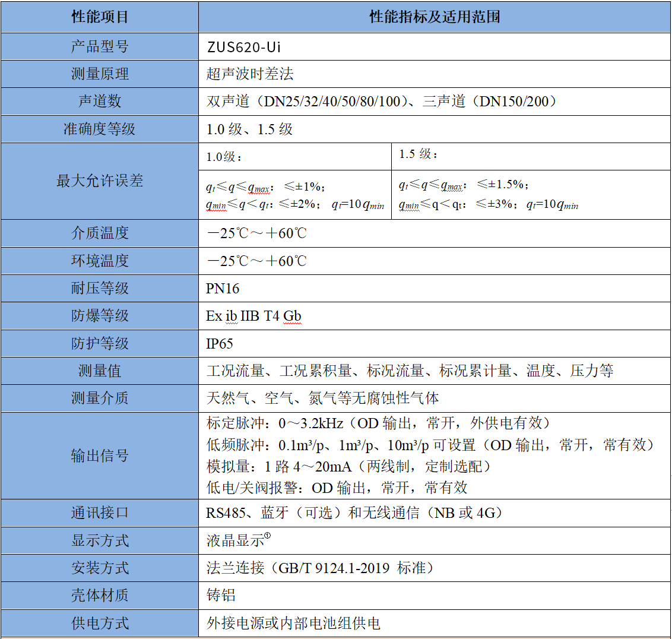Screen dimensions: 672x639
Task: Click the Ex ib IIB T4 Gb text
Action: (x=253, y=316)
